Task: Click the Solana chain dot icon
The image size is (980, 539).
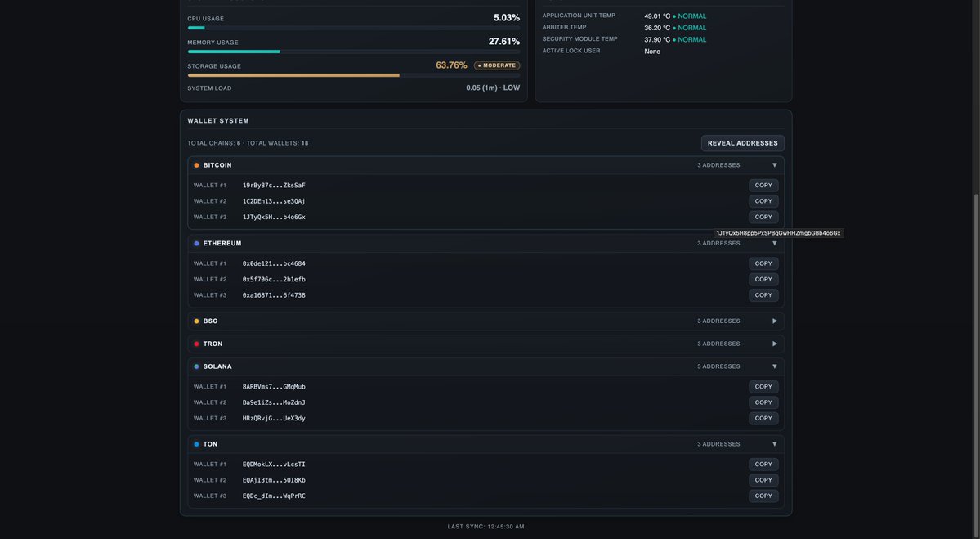Action: pos(196,366)
